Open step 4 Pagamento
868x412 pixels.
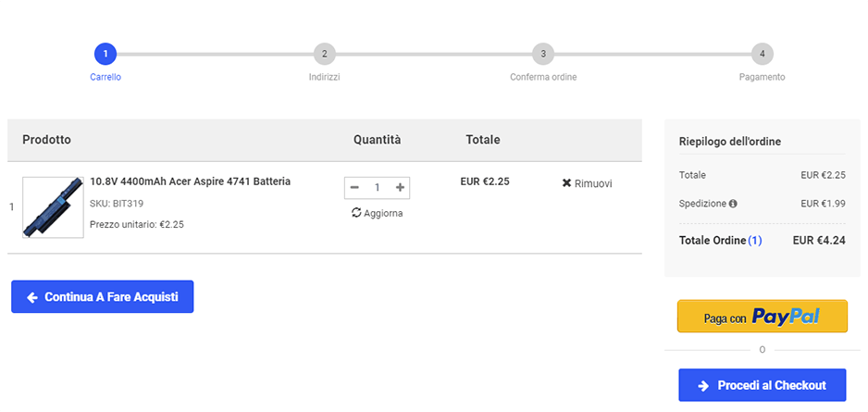762,54
